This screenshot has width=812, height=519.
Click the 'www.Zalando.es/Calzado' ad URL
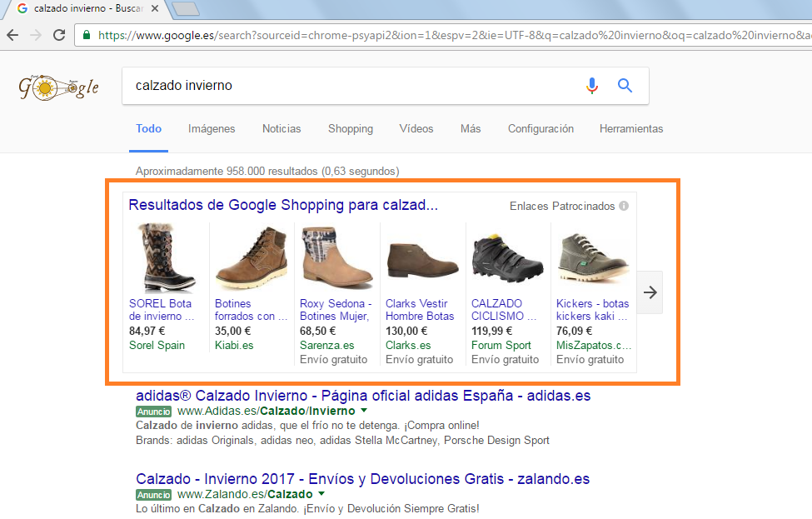[x=245, y=494]
